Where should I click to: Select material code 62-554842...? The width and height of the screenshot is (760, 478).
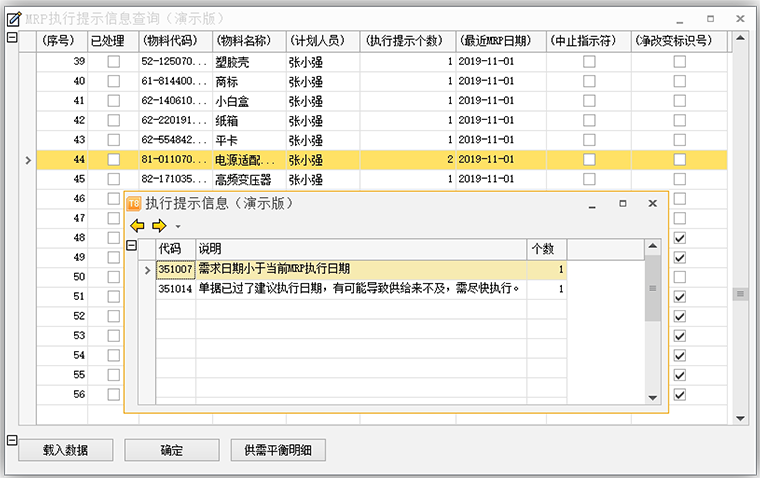(175, 140)
